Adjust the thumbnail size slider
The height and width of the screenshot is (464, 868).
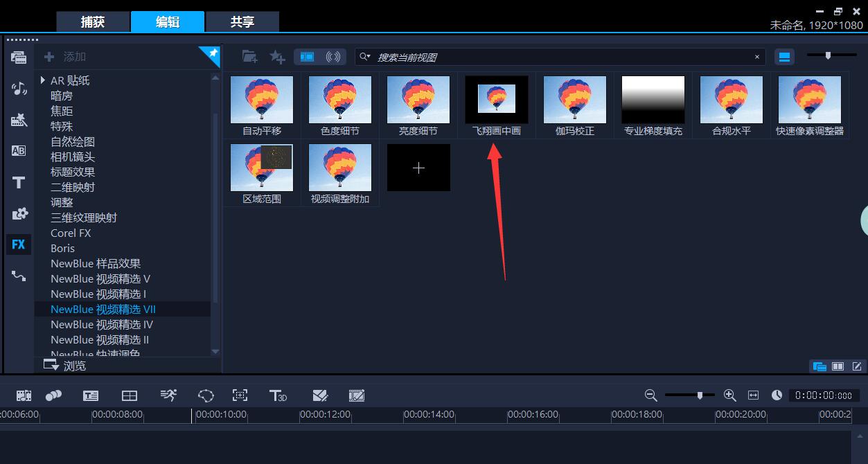click(x=827, y=55)
